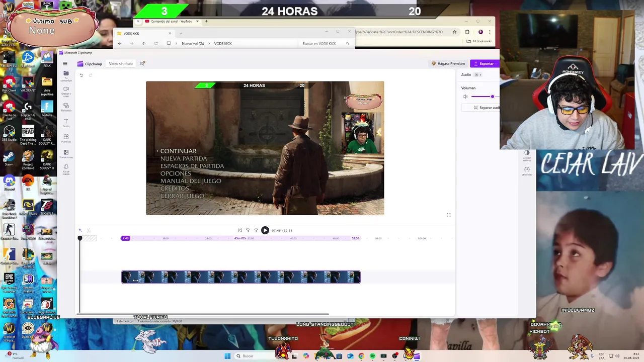Open Chrome from the taskbar
644x362 pixels.
pos(361,356)
